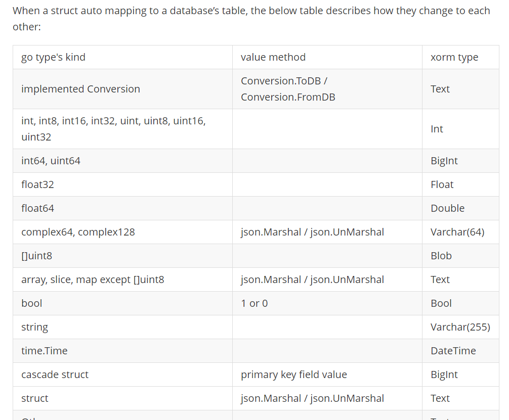Click the 'Blob' xorm type cell
The image size is (509, 420).
[x=441, y=256]
